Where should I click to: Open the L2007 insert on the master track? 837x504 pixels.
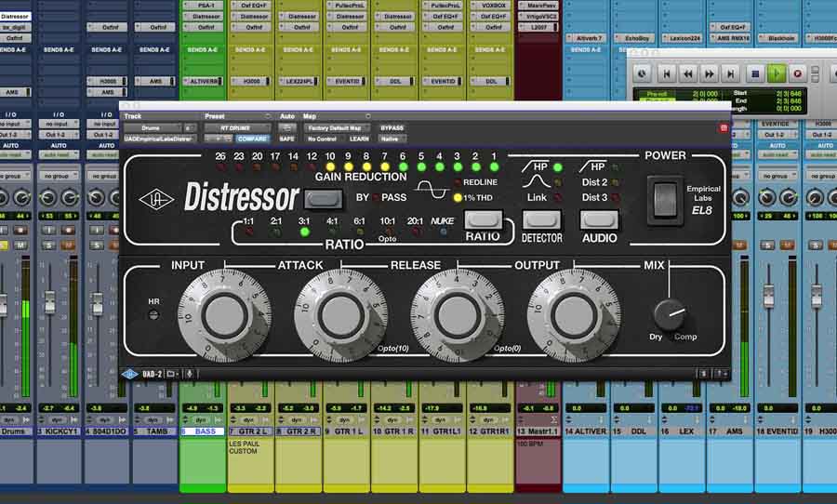[538, 27]
